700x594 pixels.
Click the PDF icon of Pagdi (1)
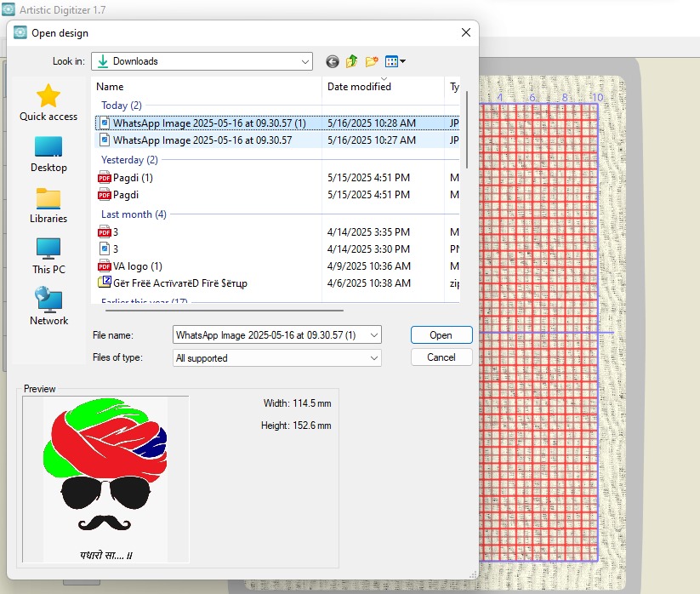pos(104,178)
